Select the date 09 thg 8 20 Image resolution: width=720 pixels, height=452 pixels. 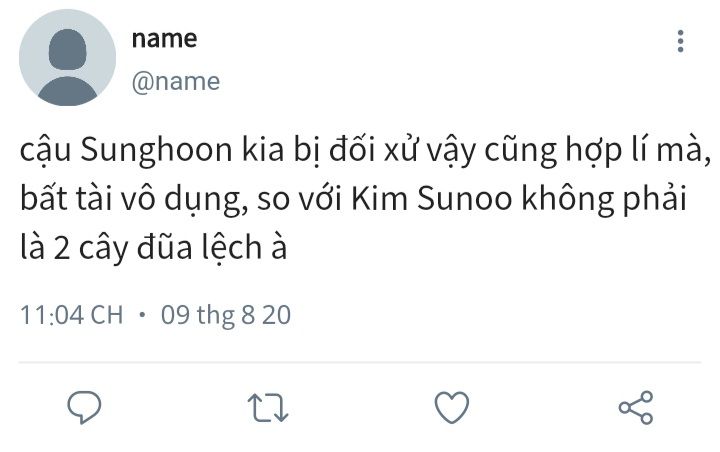pos(226,316)
